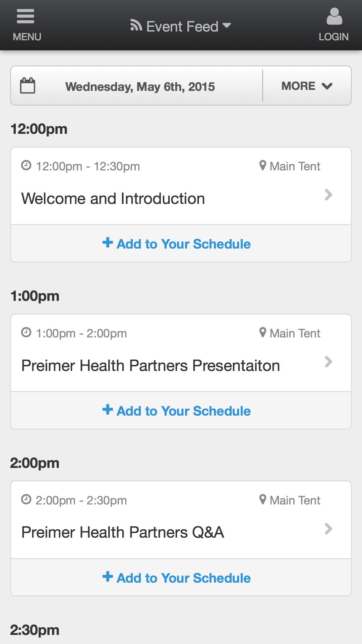Viewport: 362px width, 644px height.
Task: Open Preimer Health Partners Presentaiton chevron
Action: click(x=328, y=362)
